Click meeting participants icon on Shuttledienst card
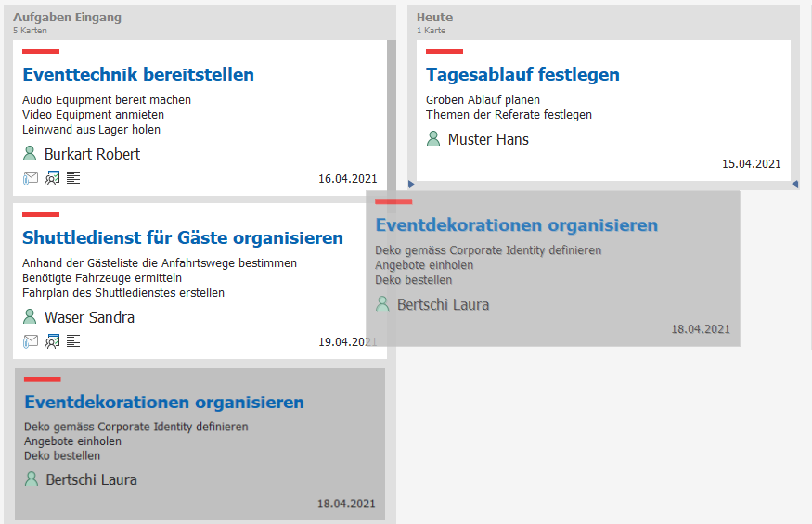Image resolution: width=812 pixels, height=524 pixels. click(x=52, y=341)
